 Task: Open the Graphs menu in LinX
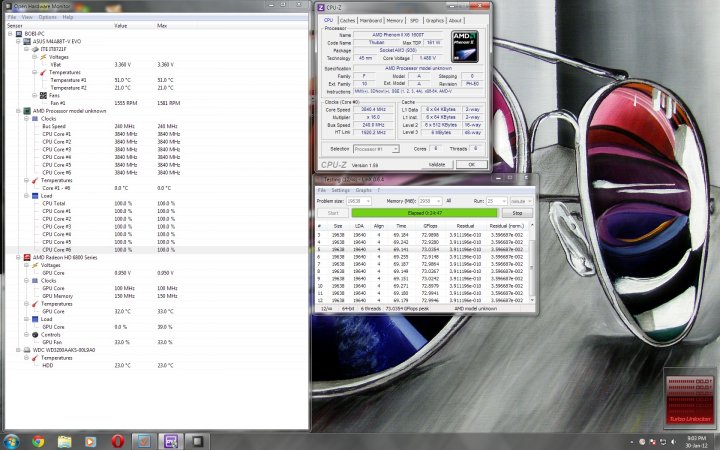coord(363,190)
